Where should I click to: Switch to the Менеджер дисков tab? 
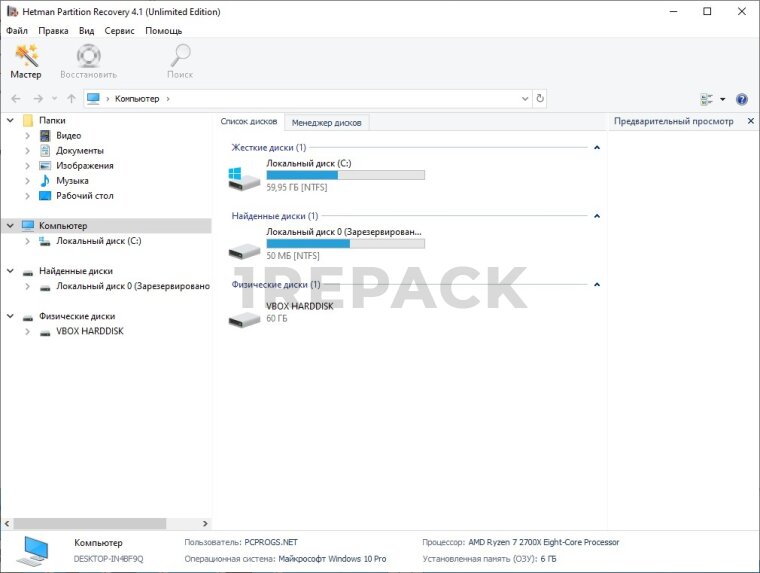(328, 122)
